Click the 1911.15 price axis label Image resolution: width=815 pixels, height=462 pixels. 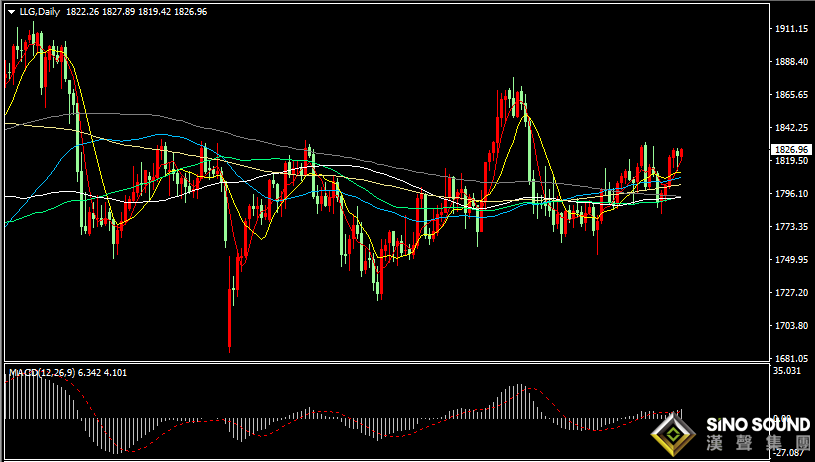click(x=792, y=29)
